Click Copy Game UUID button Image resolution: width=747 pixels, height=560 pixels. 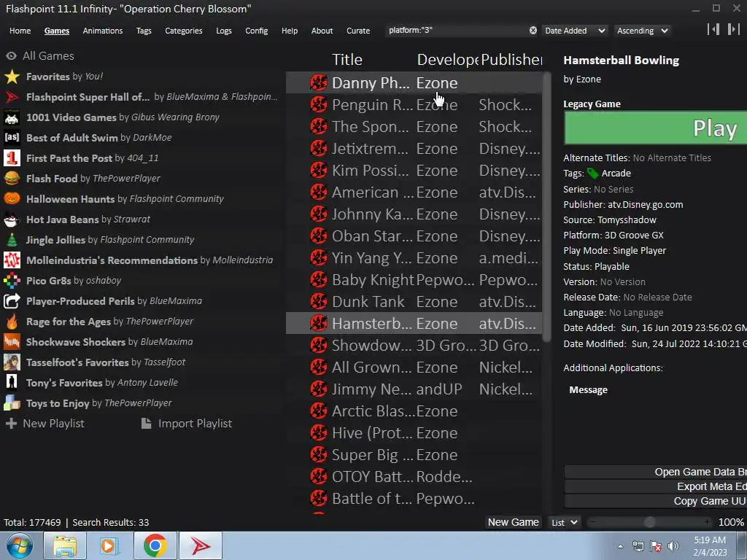[x=656, y=501]
